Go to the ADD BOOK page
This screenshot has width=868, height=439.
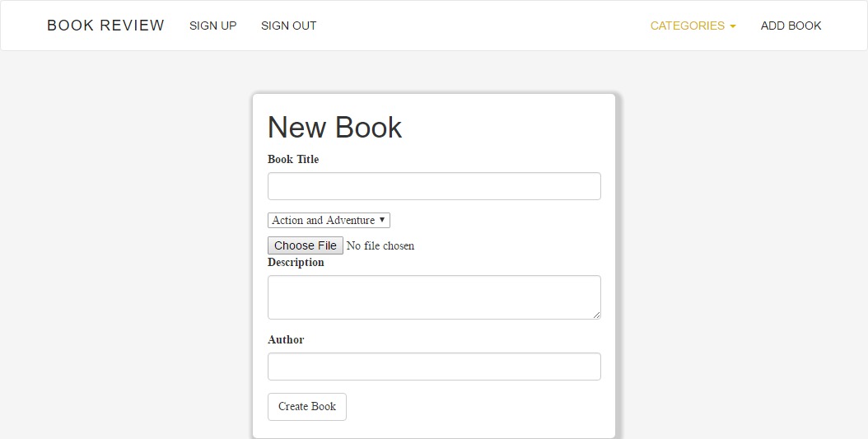point(791,26)
